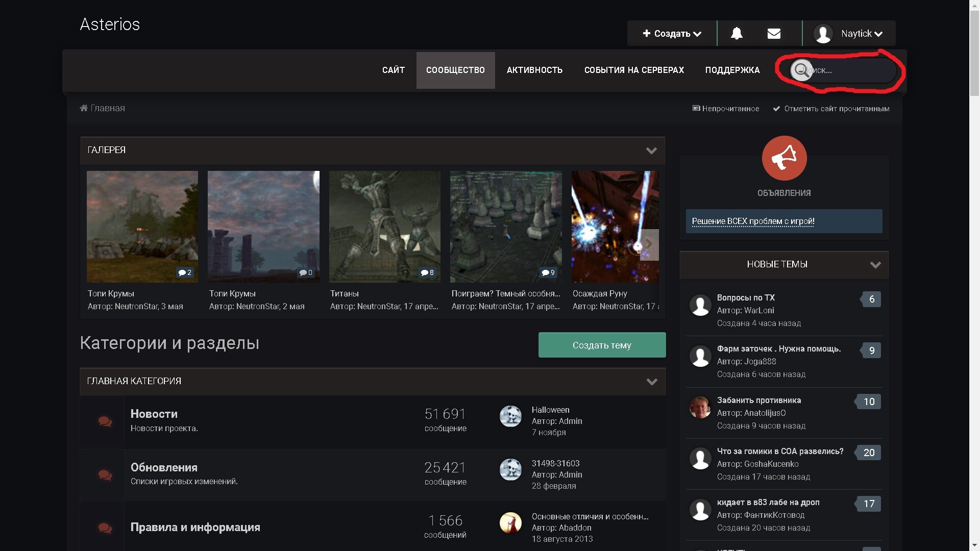
Task: Collapse the Галерея block with its chevron
Action: pos(651,151)
